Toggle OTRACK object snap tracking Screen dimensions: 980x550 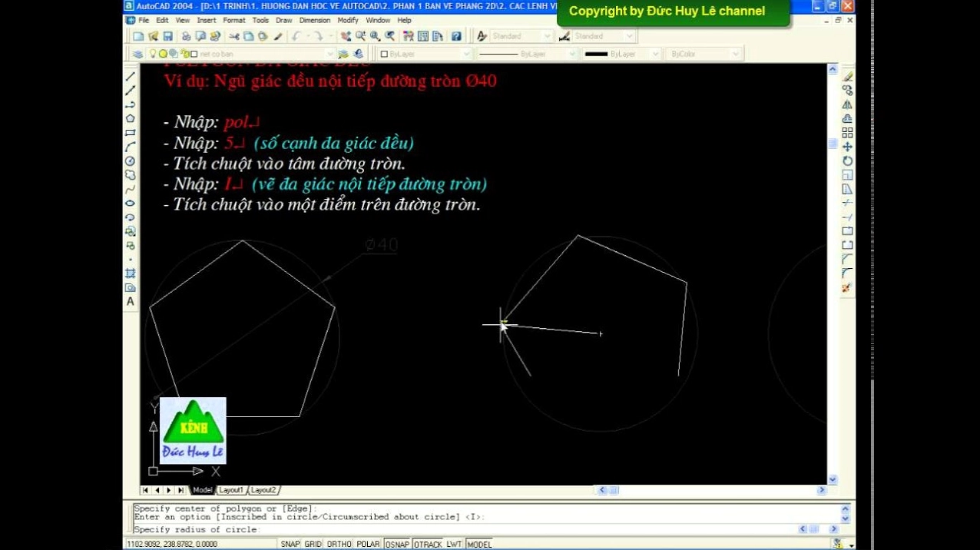(428, 544)
